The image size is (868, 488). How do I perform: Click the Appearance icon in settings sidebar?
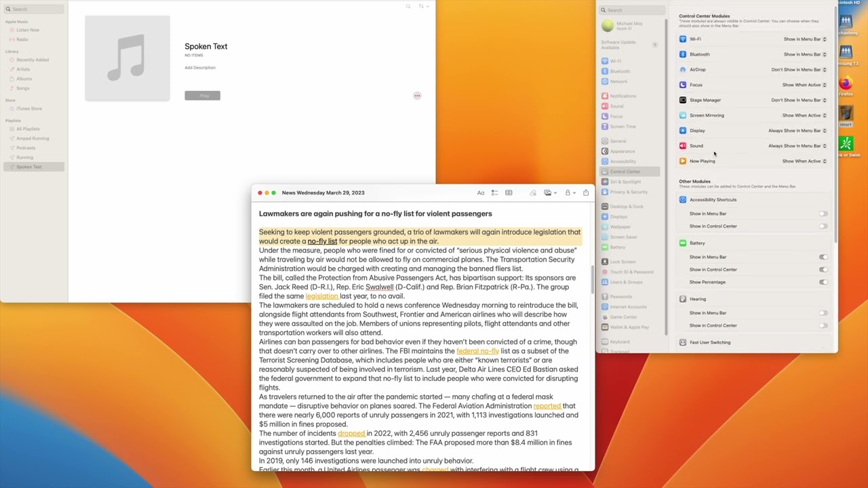(x=605, y=151)
